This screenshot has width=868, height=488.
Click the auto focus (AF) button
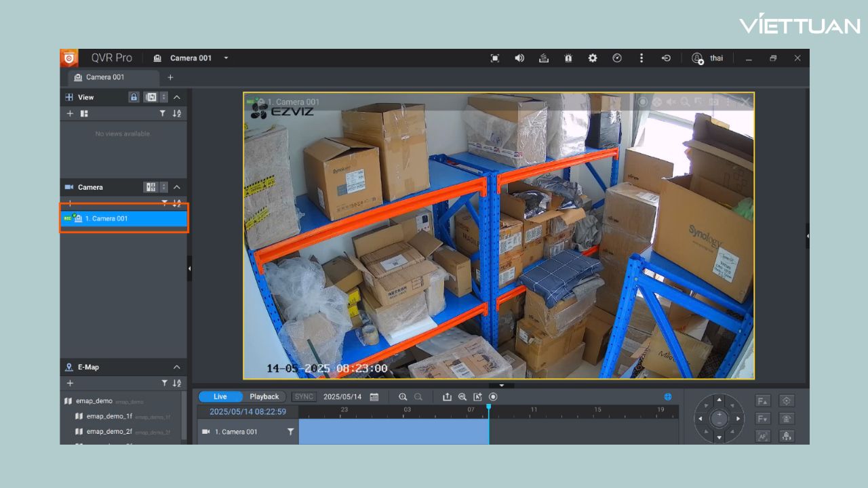click(763, 436)
